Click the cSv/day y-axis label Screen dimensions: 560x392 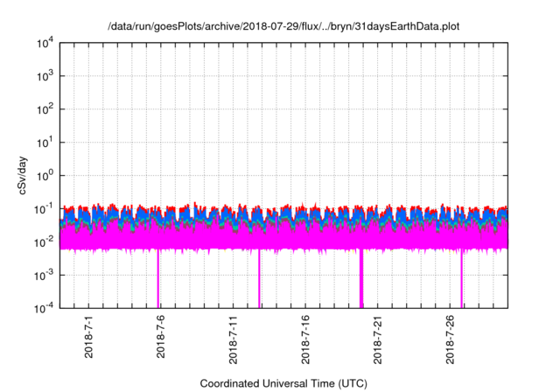23,175
